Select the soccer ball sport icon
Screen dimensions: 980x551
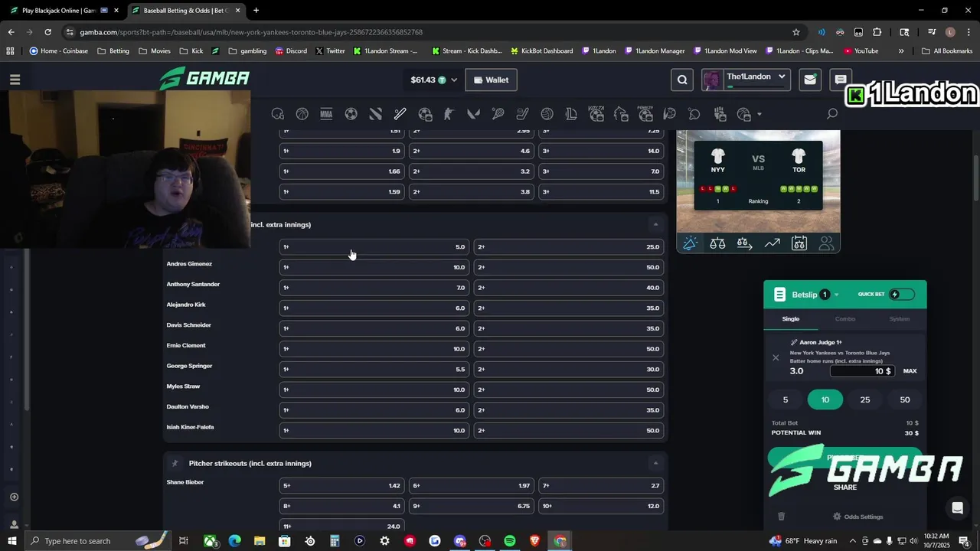(x=351, y=114)
